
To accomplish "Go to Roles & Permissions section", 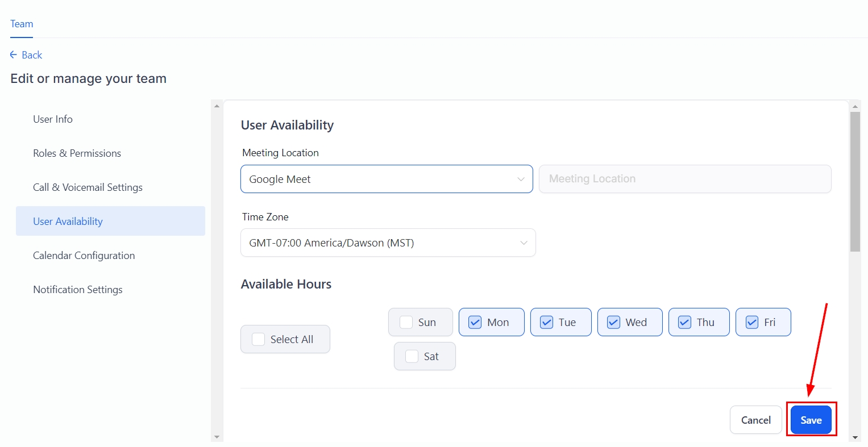I will (x=77, y=153).
